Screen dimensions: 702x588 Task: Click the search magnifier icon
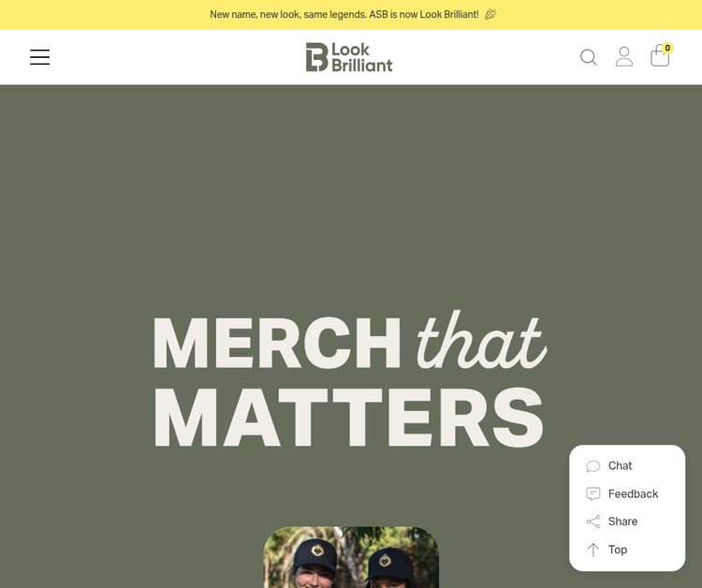(589, 57)
